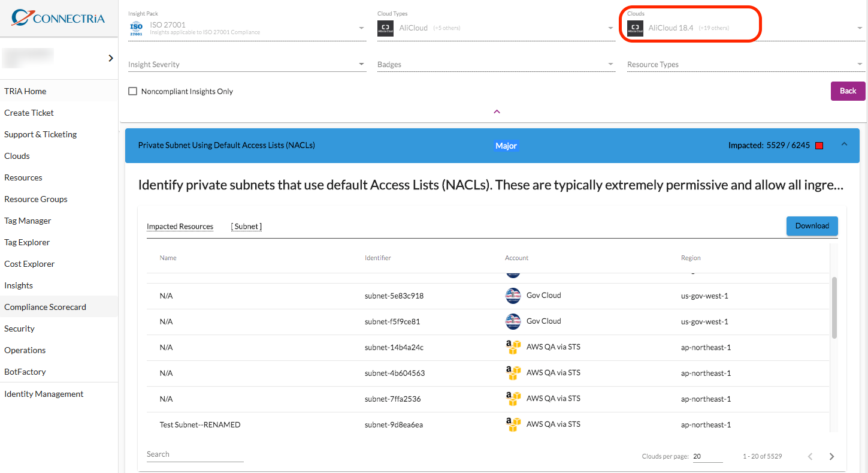Select the Impacted Resources tab
Screen dimensions: 868x473
180,226
